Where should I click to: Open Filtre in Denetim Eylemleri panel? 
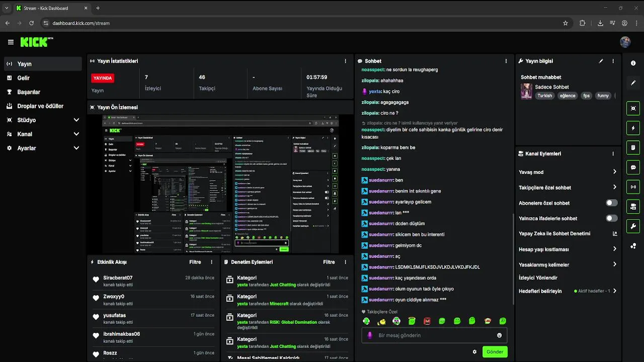(x=329, y=262)
